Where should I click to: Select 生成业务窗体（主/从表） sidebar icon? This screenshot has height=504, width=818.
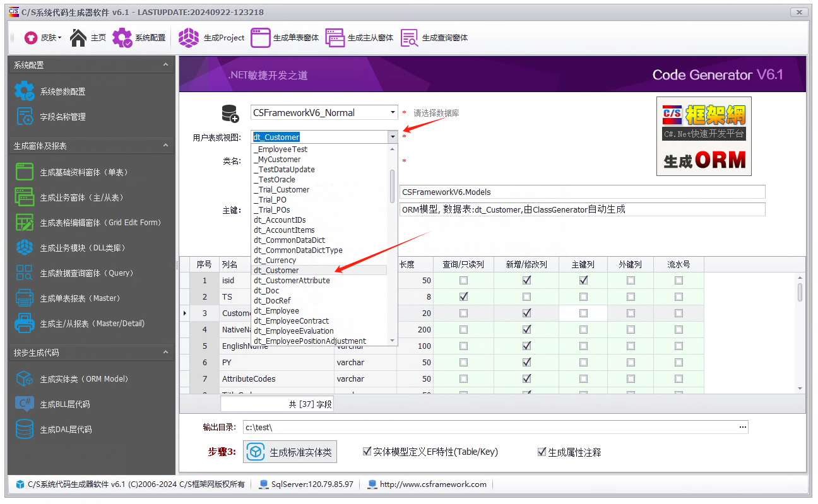(25, 197)
